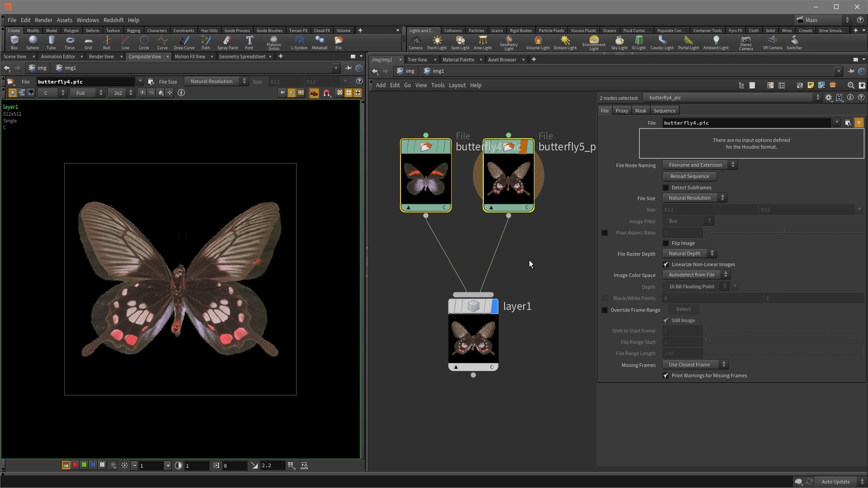Set a background image in the network editor
Viewport: 868px width, 488px height.
[x=821, y=85]
